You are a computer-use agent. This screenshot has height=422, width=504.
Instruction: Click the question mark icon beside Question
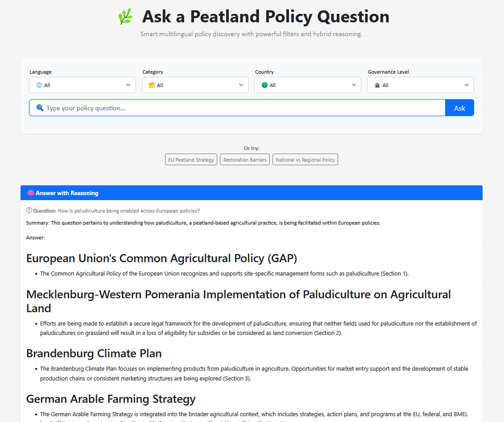pyautogui.click(x=29, y=210)
